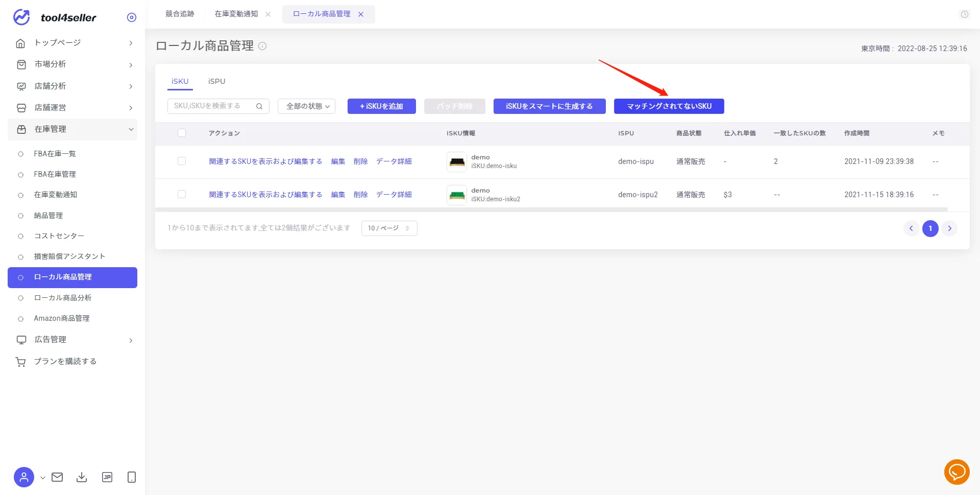Click データ詳細 link for demo-isku
The image size is (980, 495).
tap(394, 161)
